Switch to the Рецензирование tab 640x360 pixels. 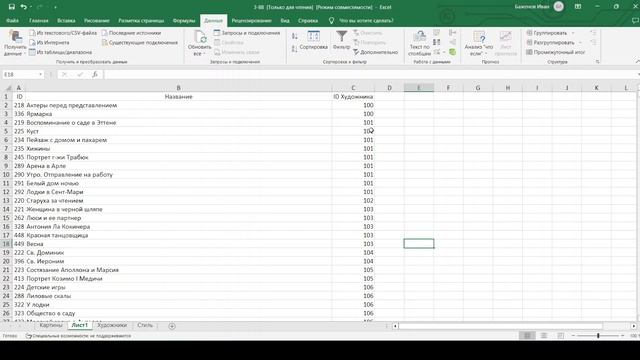click(251, 20)
